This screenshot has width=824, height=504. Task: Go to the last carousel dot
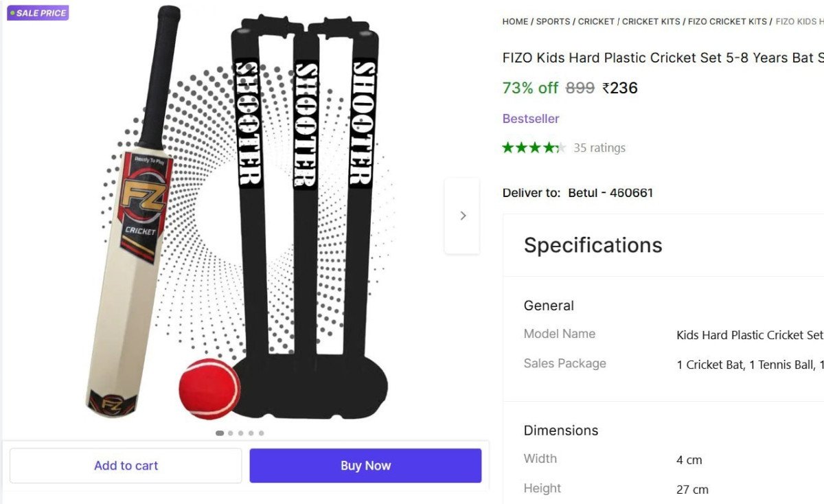(x=261, y=433)
